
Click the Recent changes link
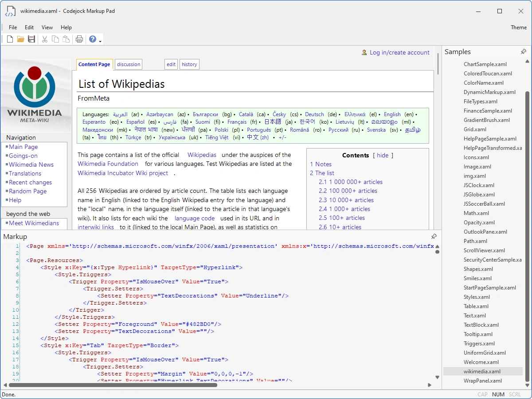click(x=30, y=182)
